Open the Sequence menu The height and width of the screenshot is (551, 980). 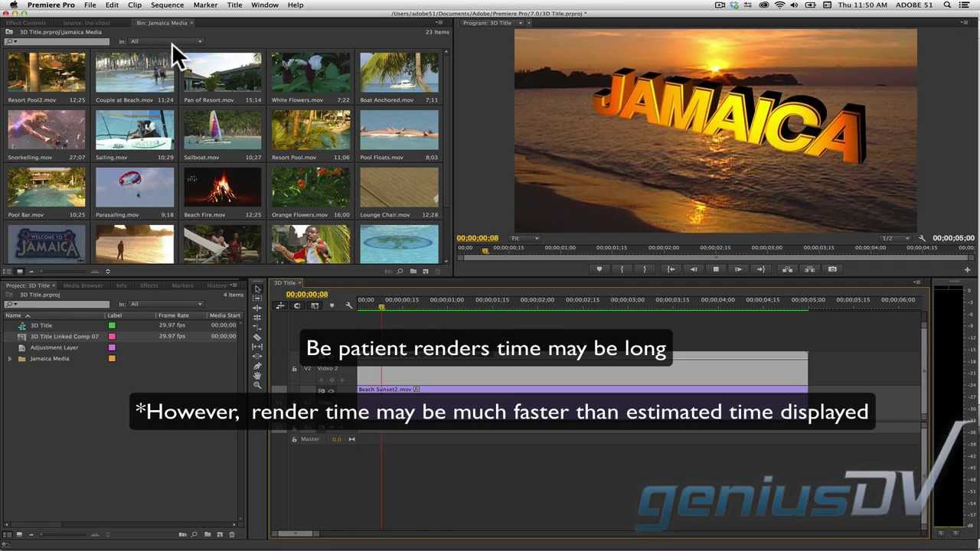167,5
